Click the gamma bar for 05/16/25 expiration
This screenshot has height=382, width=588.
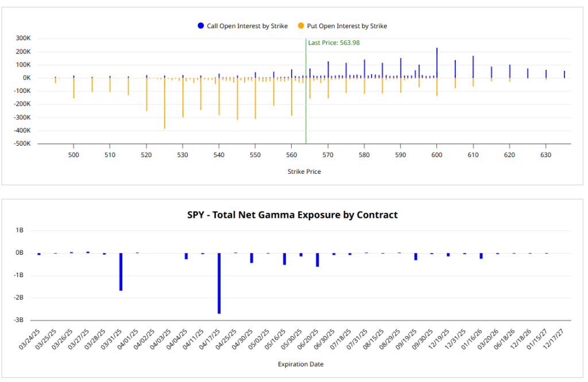[284, 259]
